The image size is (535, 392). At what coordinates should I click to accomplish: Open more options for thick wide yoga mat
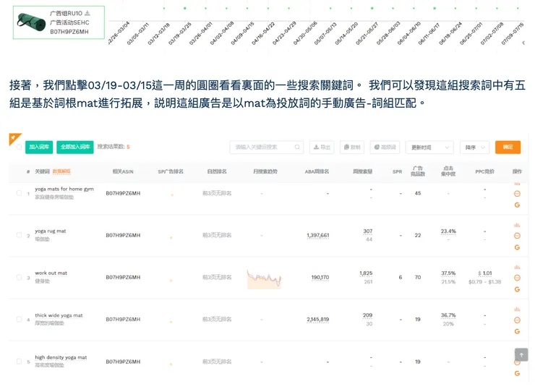(517, 320)
